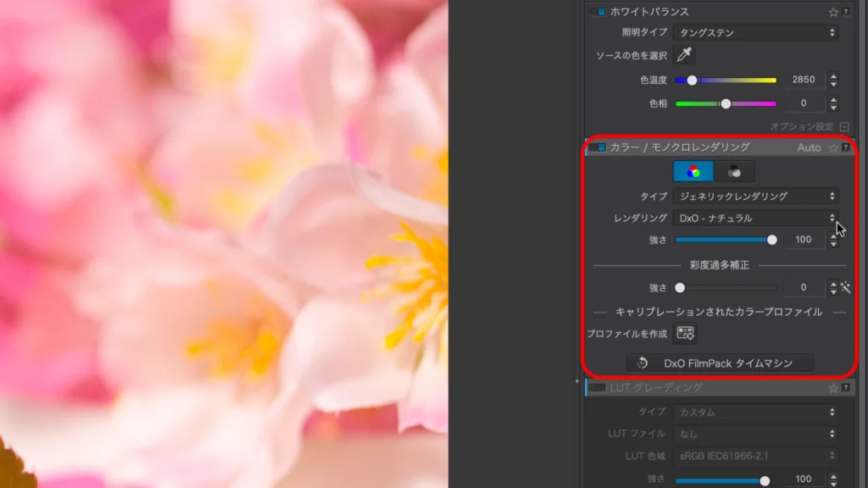Favorite the ホワイトバランス panel star
This screenshot has width=868, height=488.
(833, 12)
